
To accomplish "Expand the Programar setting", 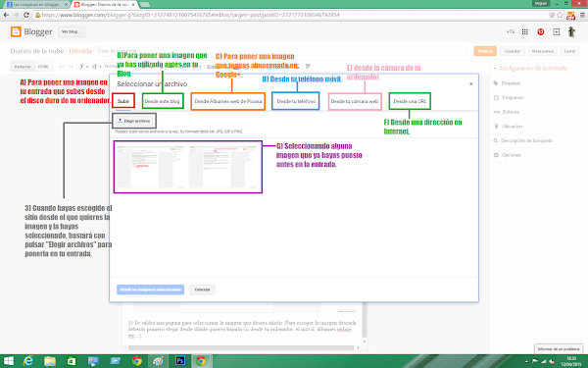I will (x=509, y=97).
